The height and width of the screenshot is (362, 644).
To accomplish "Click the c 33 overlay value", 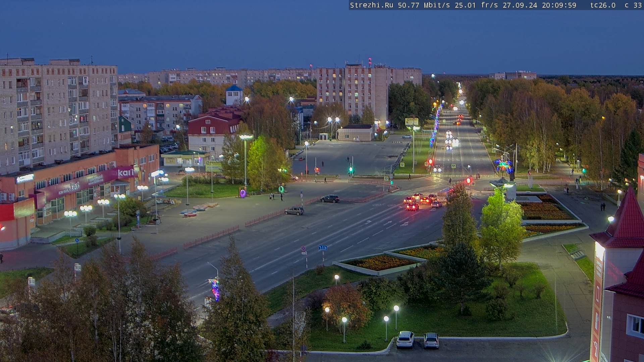I will (x=633, y=5).
